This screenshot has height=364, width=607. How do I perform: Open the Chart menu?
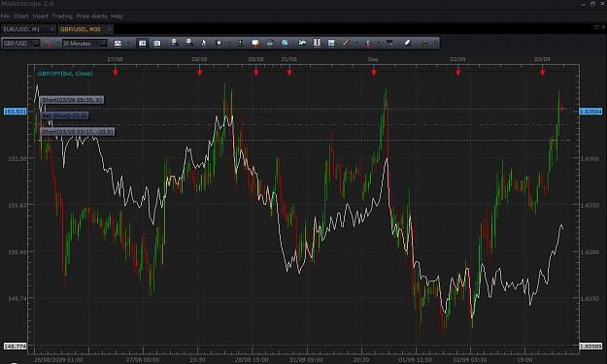click(21, 17)
